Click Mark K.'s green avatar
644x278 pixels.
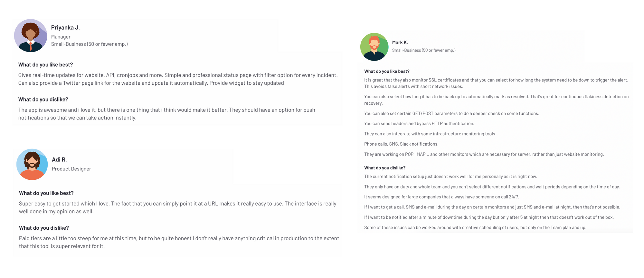pos(374,47)
